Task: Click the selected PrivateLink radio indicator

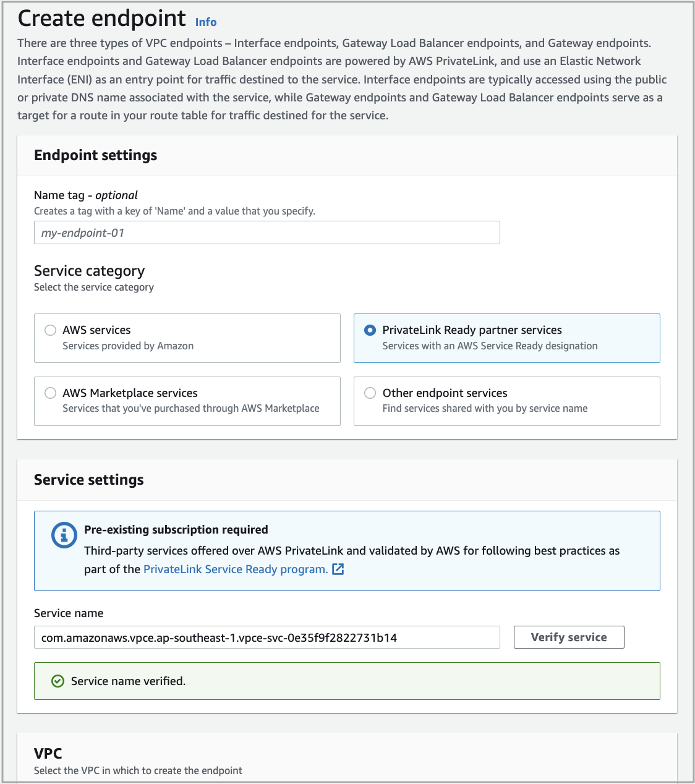Action: point(370,330)
